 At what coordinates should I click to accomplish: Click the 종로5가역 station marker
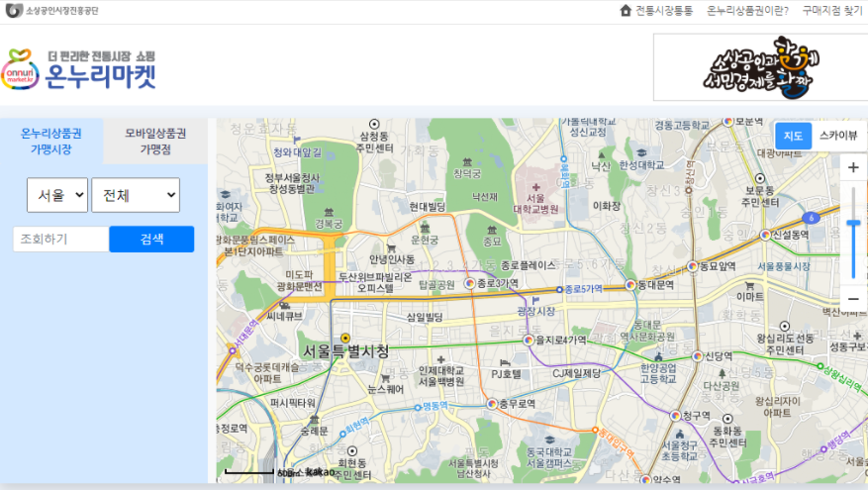tap(559, 290)
